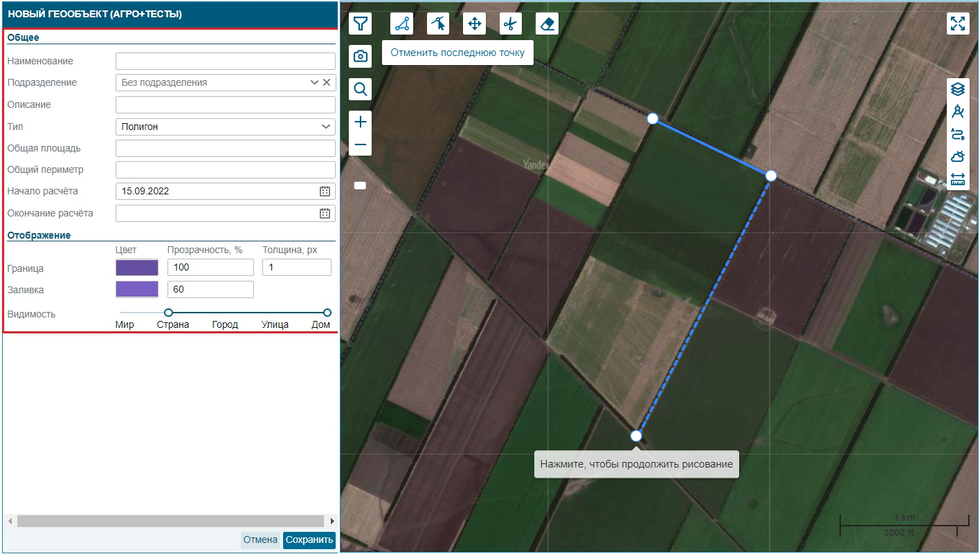Click the Общее section header
This screenshot has height=554, width=980.
point(24,37)
